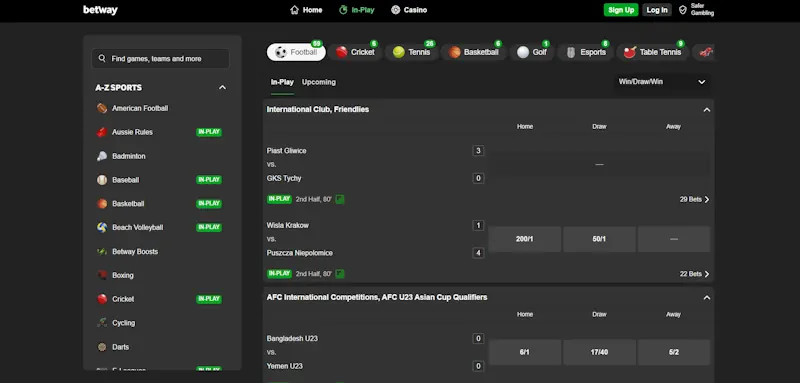The image size is (800, 383).
Task: Select the Table Tennis sport chip
Action: pyautogui.click(x=653, y=52)
